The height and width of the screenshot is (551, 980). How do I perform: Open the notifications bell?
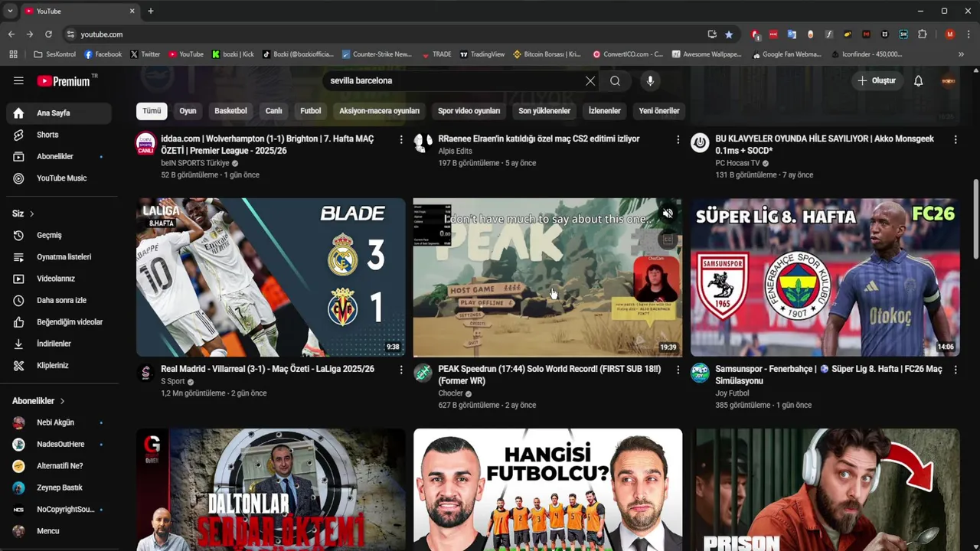click(918, 80)
